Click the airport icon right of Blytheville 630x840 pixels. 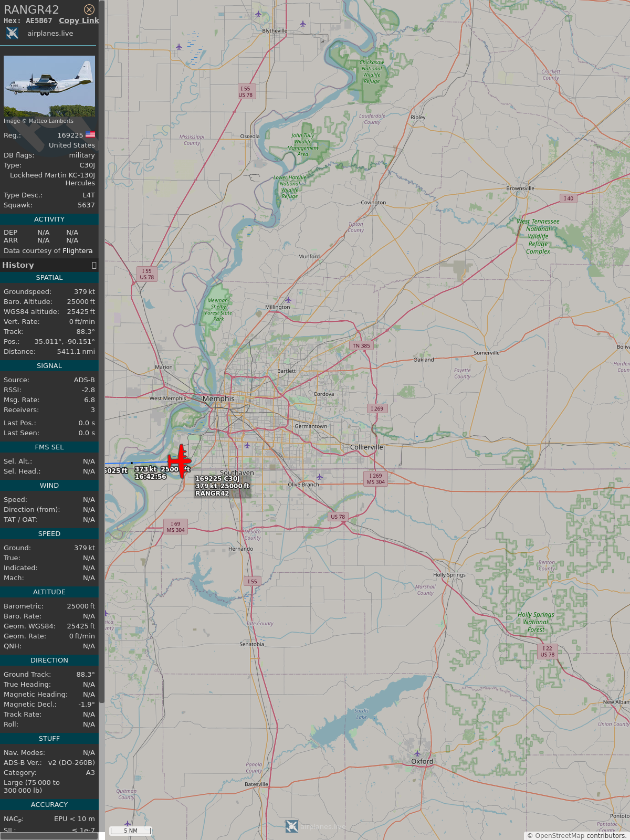(x=303, y=24)
